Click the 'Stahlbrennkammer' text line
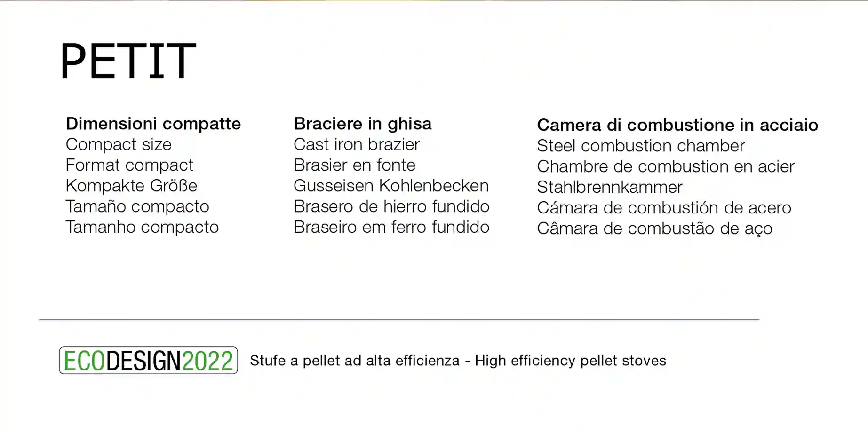This screenshot has width=868, height=433. [610, 187]
